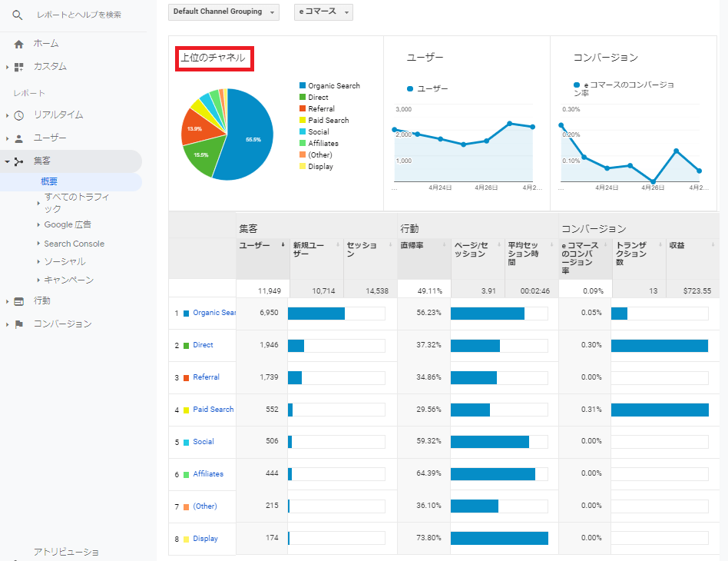Open ホーム menu item

[46, 44]
